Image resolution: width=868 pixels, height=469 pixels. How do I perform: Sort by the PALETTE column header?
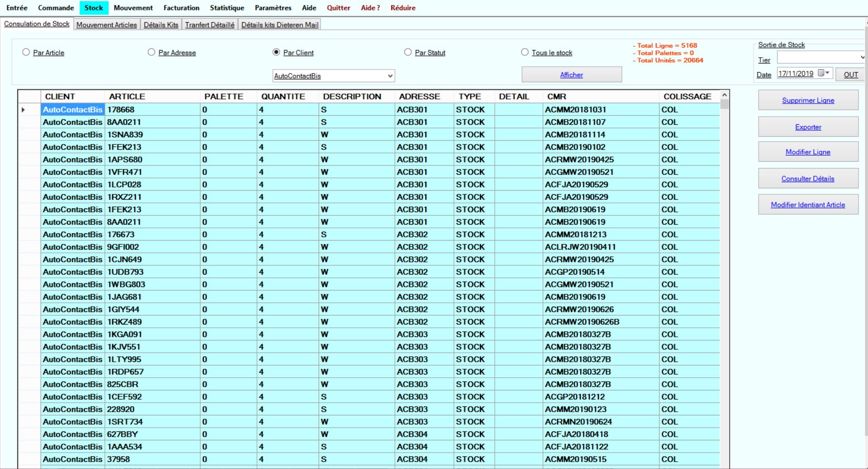229,96
